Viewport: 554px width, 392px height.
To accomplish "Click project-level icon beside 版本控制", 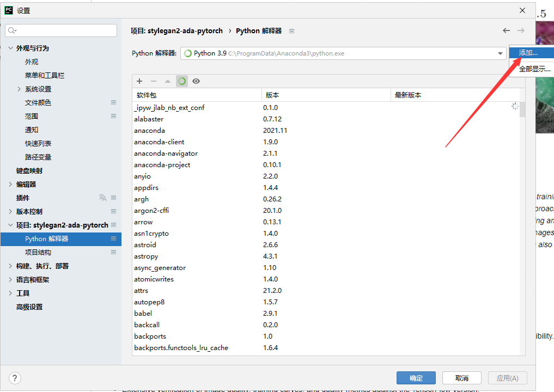I will tap(113, 211).
